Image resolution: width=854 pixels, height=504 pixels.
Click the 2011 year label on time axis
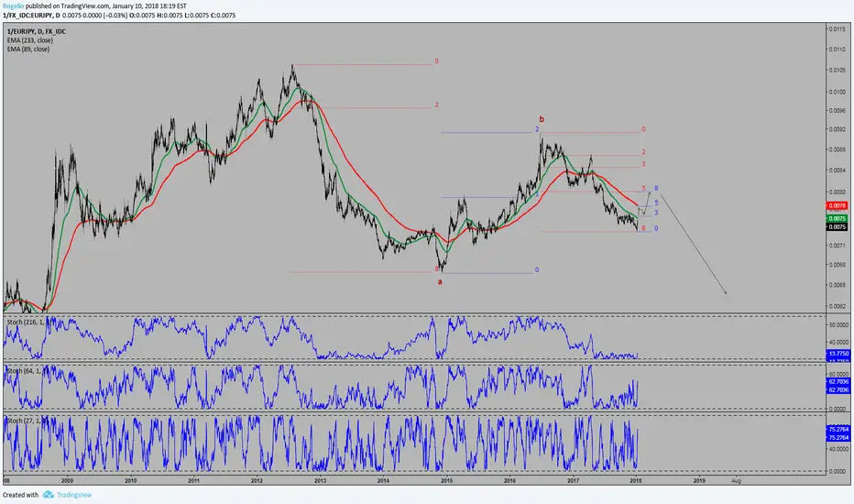193,480
